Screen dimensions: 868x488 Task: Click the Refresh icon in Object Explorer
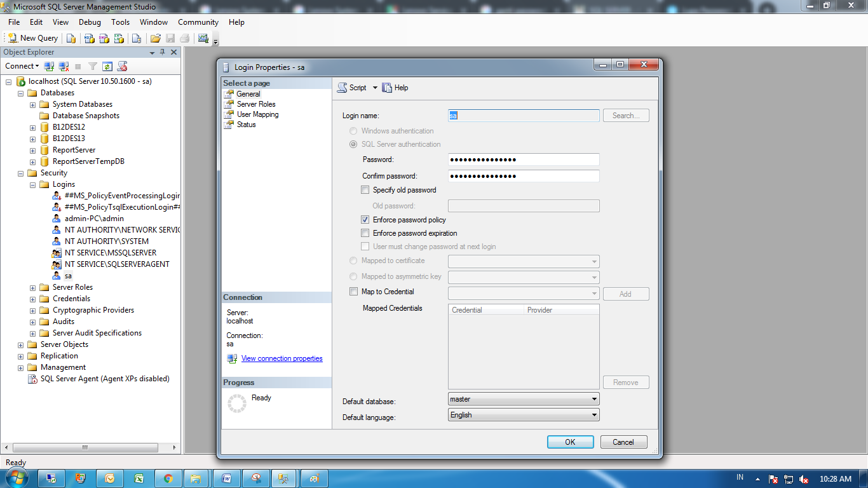tap(107, 66)
